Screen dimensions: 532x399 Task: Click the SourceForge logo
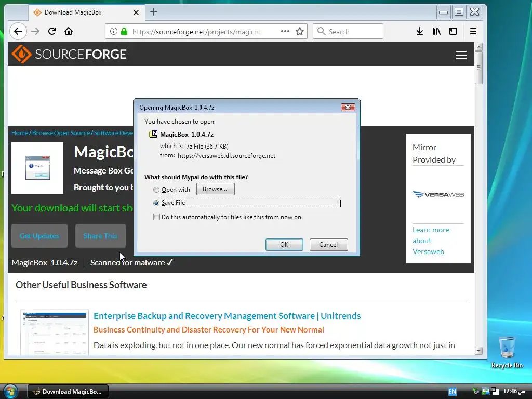[x=69, y=54]
